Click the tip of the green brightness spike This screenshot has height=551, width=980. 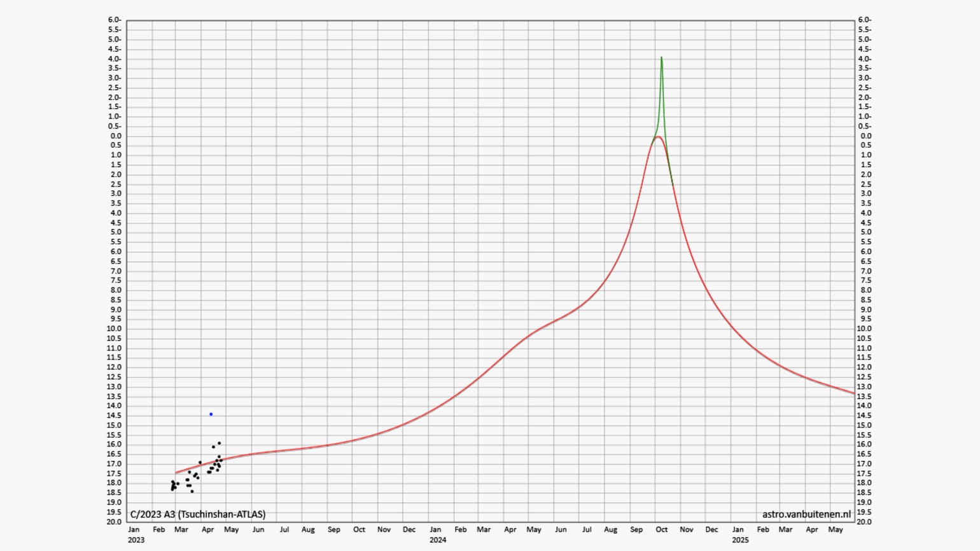pos(661,58)
